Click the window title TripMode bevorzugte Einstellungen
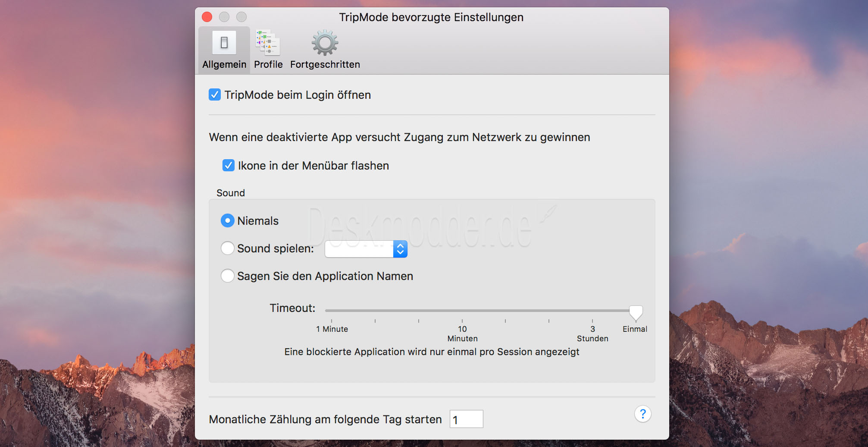 (431, 17)
